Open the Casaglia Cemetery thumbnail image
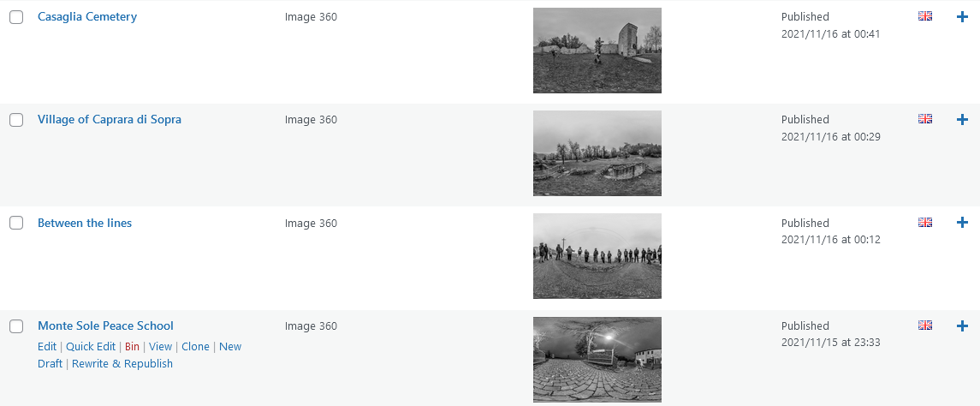The height and width of the screenshot is (406, 980). click(x=597, y=50)
